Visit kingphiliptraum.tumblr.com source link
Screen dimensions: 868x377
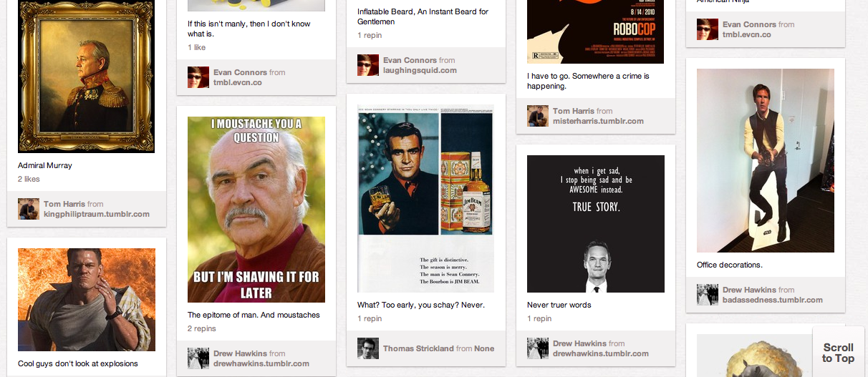coord(97,214)
